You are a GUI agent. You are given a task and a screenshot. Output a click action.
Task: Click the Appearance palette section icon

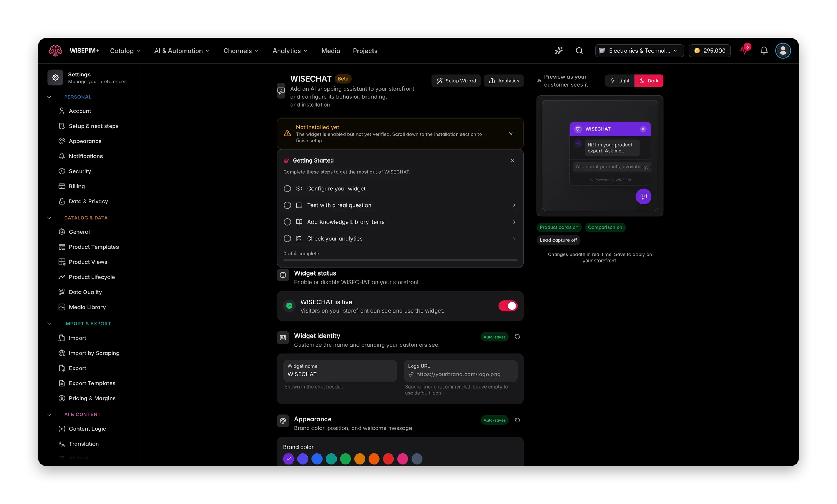click(283, 421)
